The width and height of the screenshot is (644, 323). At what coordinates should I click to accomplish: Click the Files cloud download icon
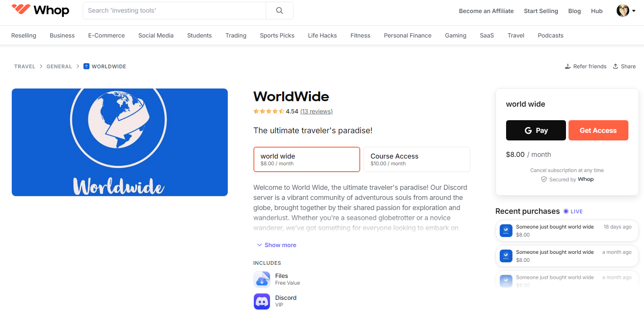point(262,280)
